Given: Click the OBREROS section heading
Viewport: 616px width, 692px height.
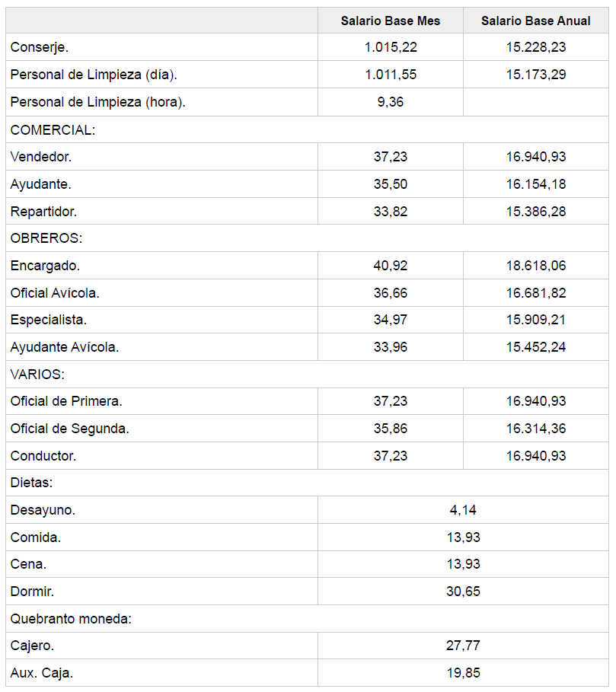Looking at the screenshot, I should [x=46, y=238].
